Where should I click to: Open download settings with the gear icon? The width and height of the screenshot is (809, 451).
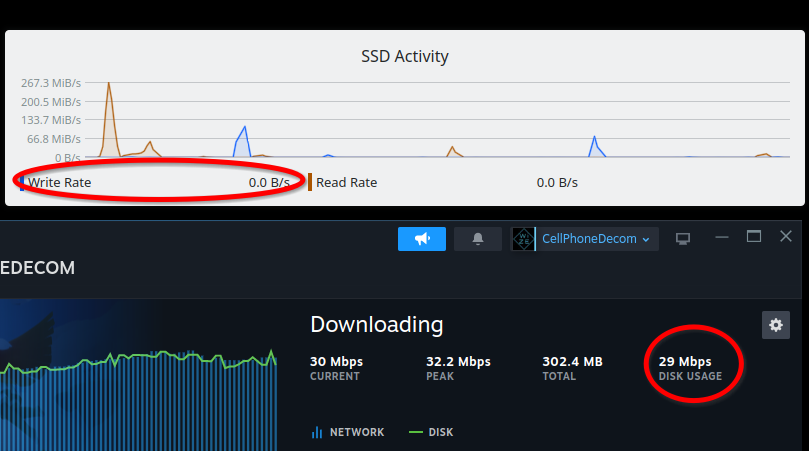tap(775, 324)
